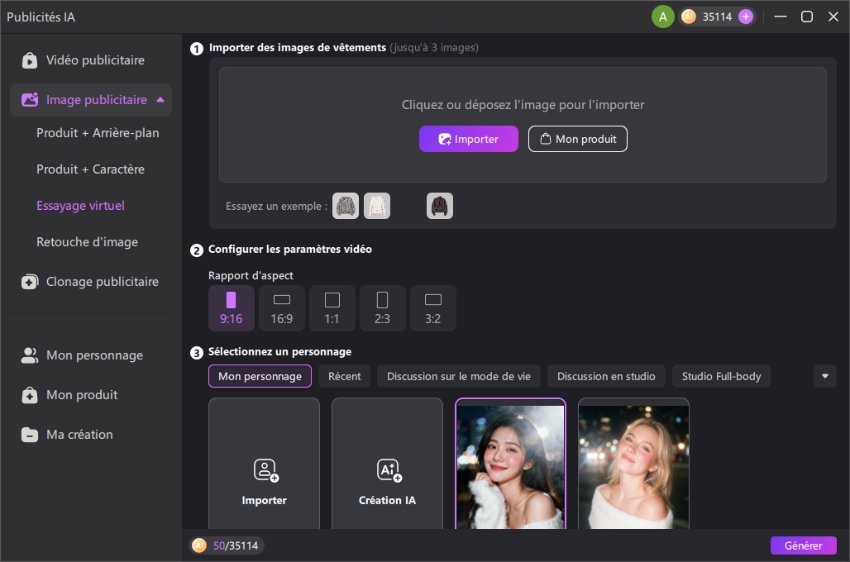This screenshot has height=562, width=850.
Task: Select the blonde woman character
Action: tap(634, 463)
